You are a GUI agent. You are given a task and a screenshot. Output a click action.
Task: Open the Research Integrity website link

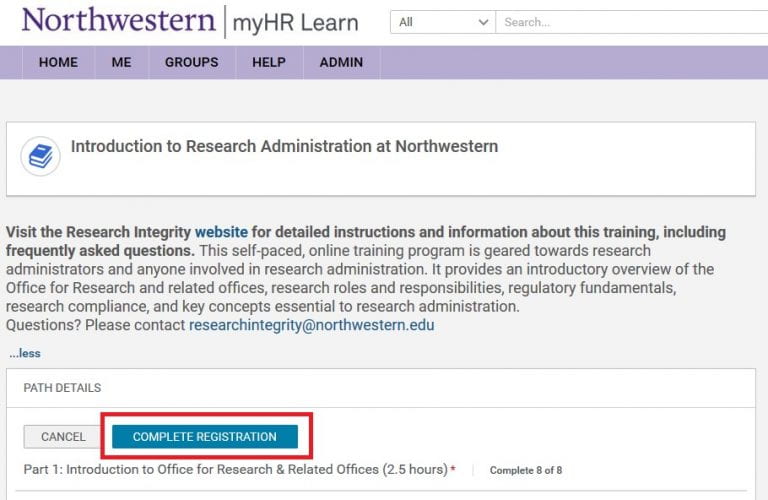(x=221, y=232)
